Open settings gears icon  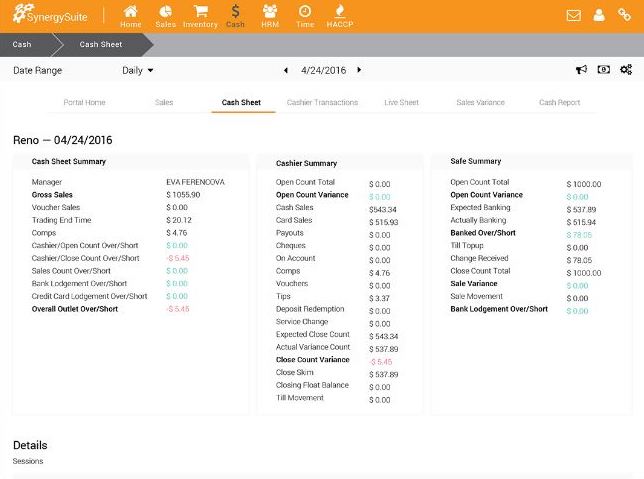(626, 70)
